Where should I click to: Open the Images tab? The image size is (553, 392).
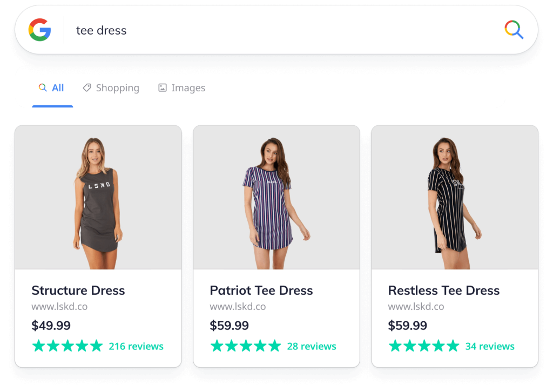click(x=181, y=88)
